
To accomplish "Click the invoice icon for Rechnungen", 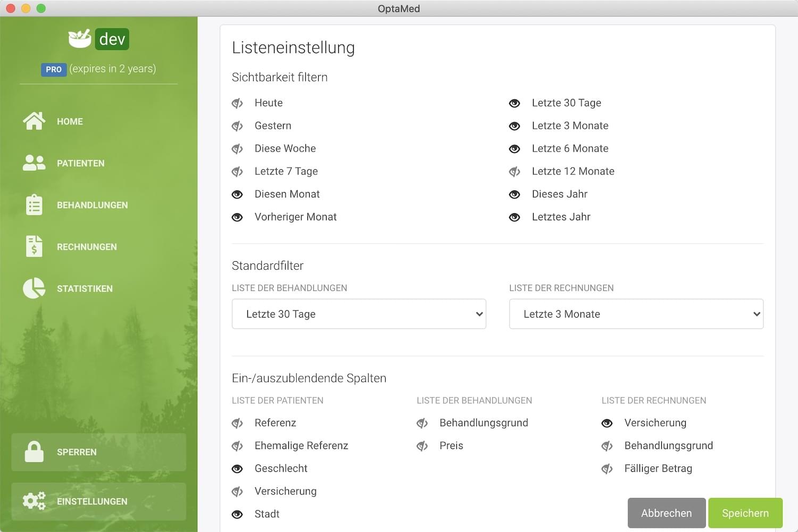I will (x=34, y=246).
